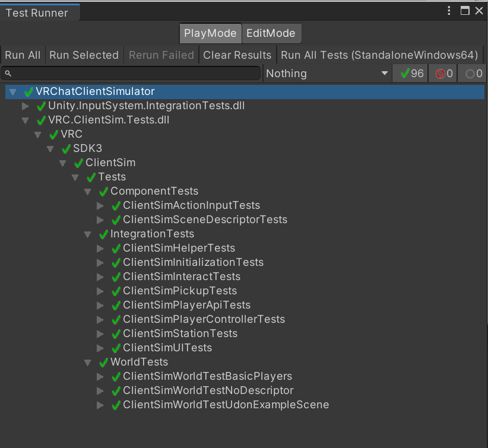Click the magnifier icon in search field

tap(8, 74)
